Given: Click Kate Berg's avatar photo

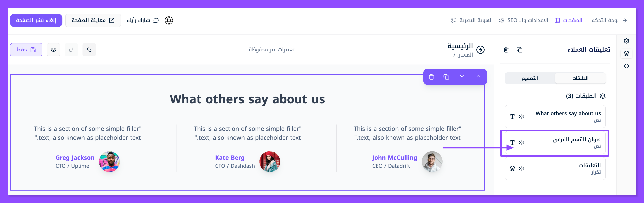Looking at the screenshot, I should click(269, 162).
